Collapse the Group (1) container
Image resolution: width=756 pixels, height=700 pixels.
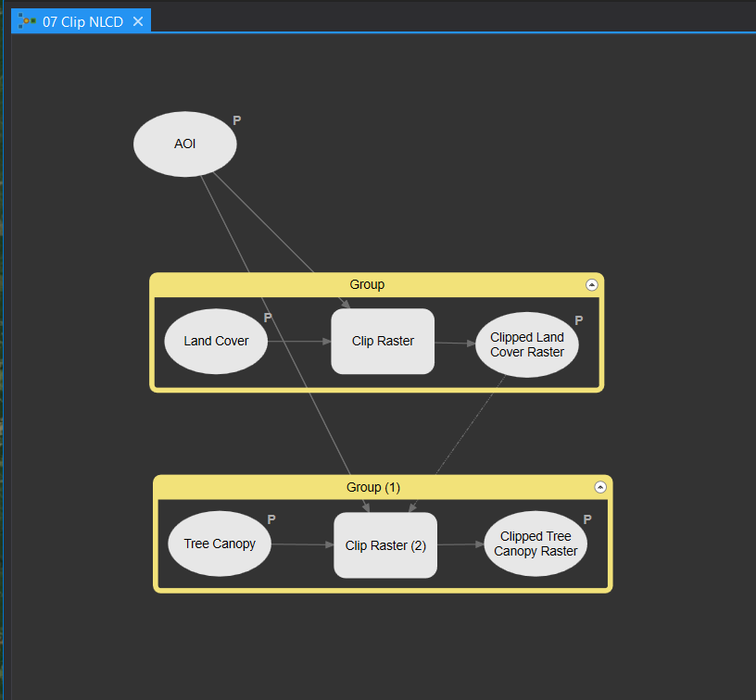click(600, 487)
